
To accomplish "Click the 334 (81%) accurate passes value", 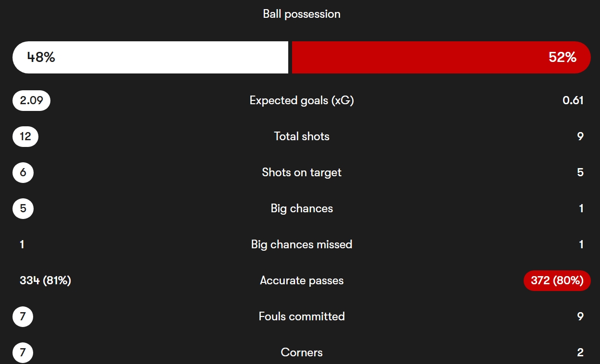I will [46, 280].
